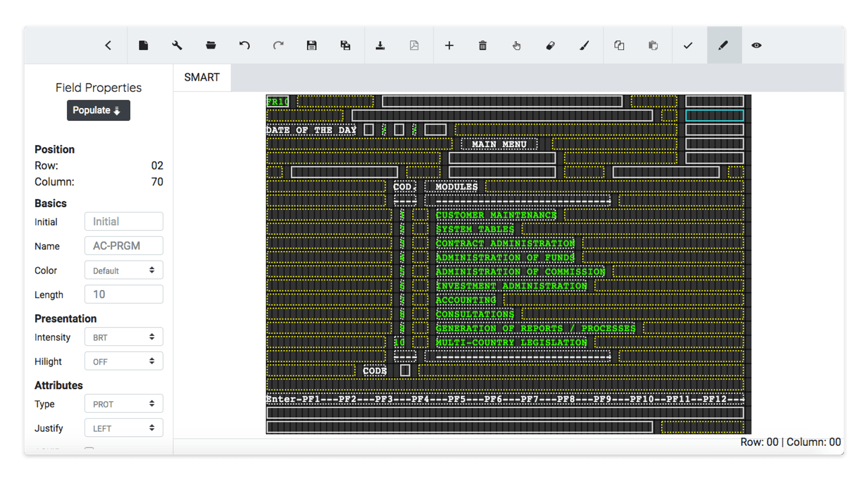Select the eraser tool

[x=551, y=46]
